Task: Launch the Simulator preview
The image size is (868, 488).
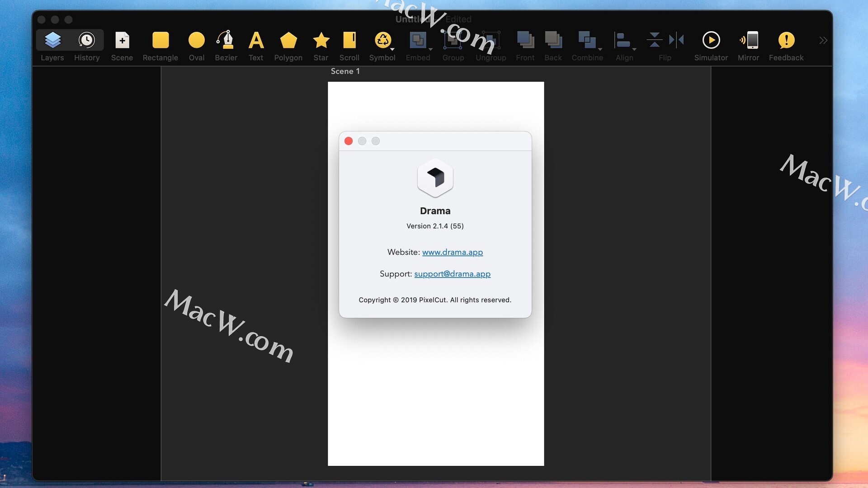Action: coord(711,41)
